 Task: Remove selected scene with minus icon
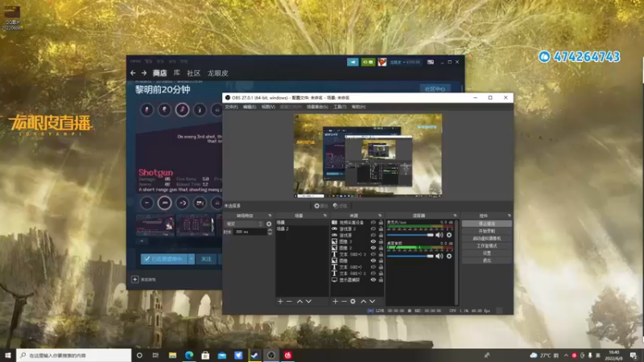tap(289, 301)
